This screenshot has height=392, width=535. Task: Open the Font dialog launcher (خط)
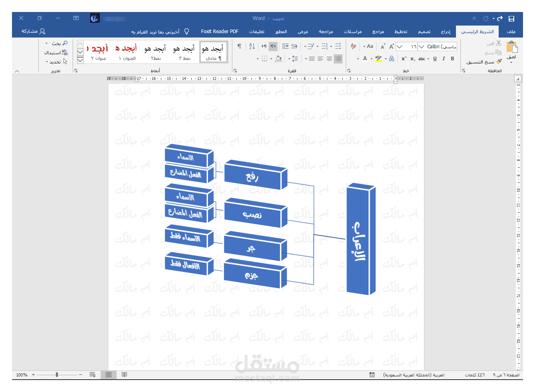pyautogui.click(x=349, y=71)
